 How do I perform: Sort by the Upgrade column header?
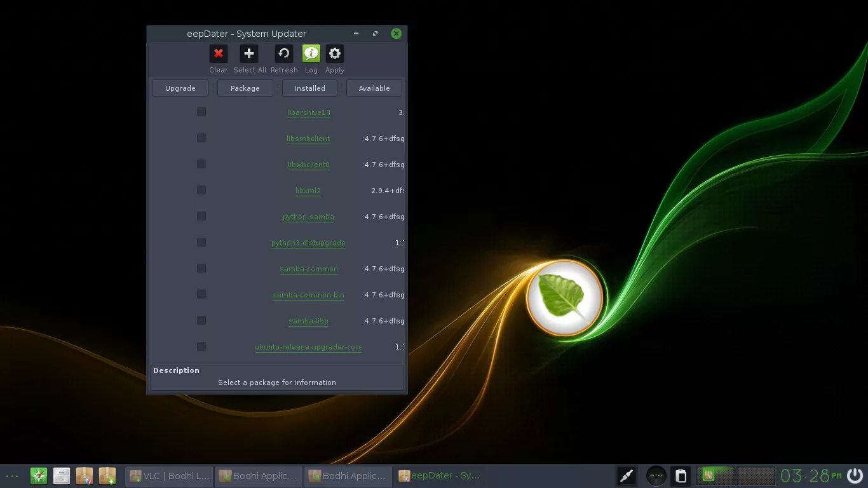tap(180, 88)
